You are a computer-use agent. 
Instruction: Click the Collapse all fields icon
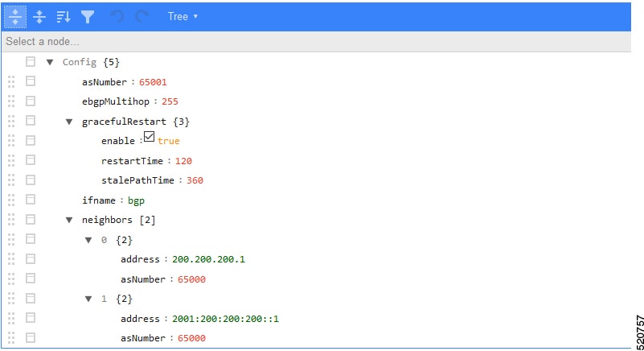coord(39,17)
